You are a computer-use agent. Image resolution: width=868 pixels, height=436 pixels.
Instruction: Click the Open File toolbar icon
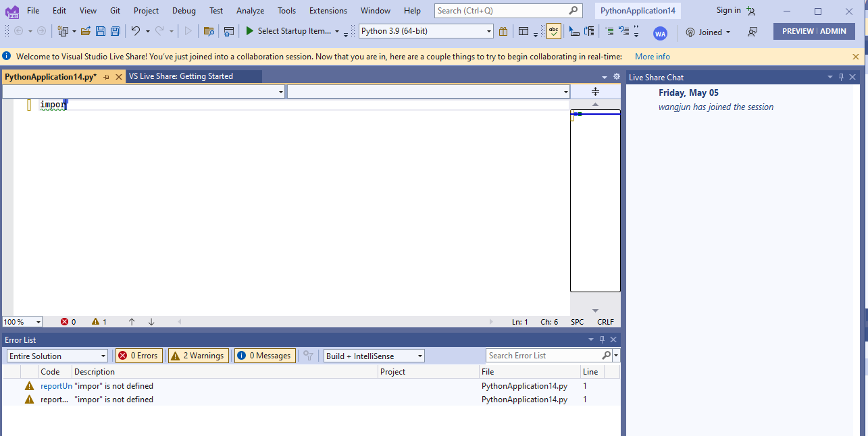(86, 31)
